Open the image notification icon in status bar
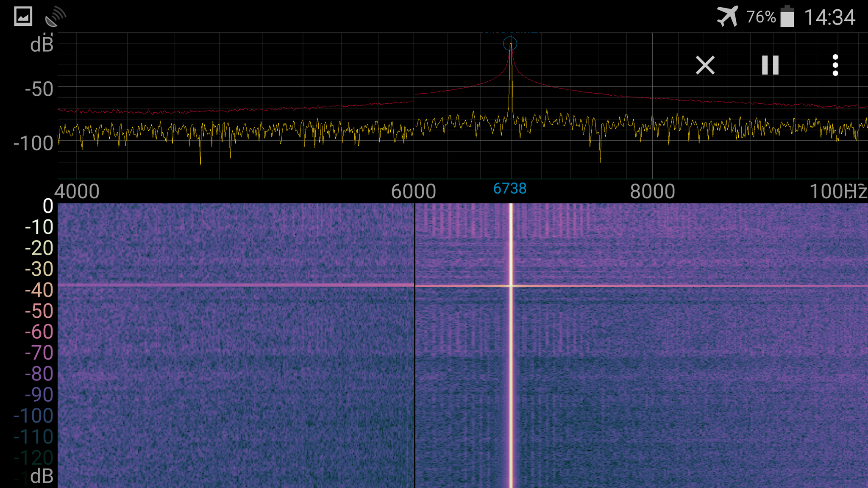This screenshot has height=488, width=868. 23,17
